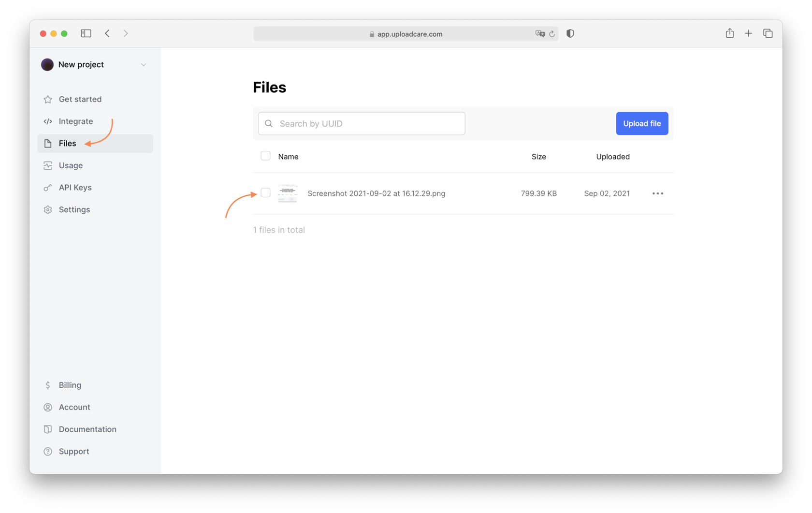This screenshot has width=812, height=513.
Task: Open Screenshot 2021-09-02 at 16.12.29.png file
Action: (376, 193)
